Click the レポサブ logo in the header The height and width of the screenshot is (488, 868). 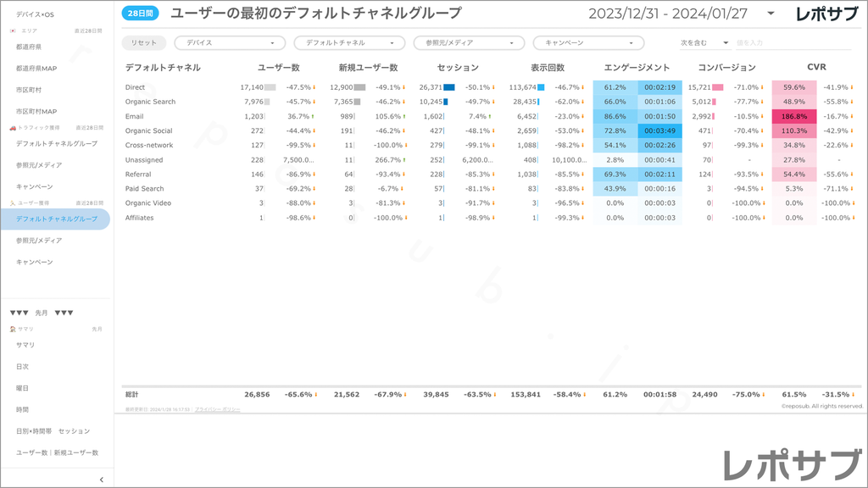tap(828, 14)
